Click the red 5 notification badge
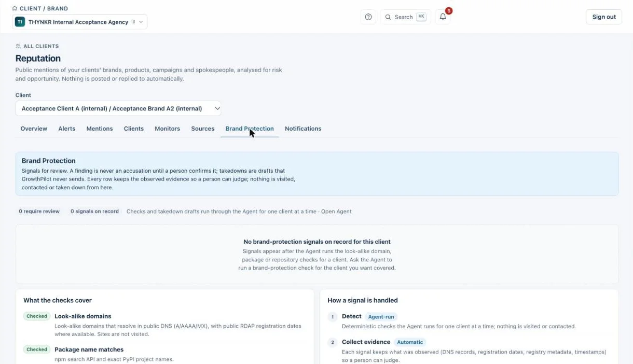Viewport: 633px width, 364px height. point(449,11)
